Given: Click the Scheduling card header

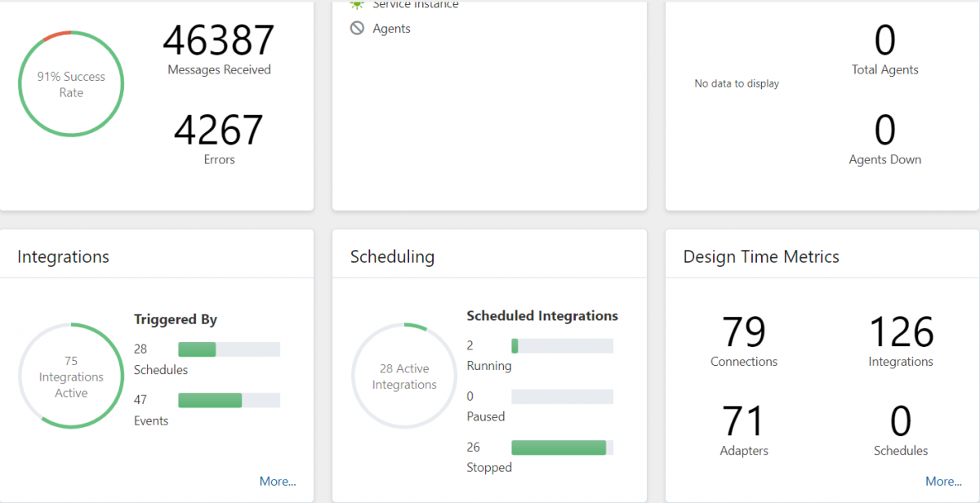Looking at the screenshot, I should [393, 256].
